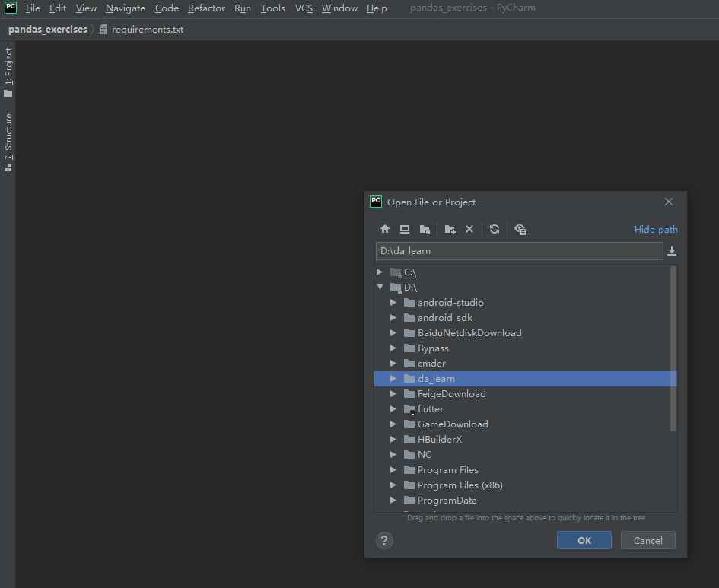719x588 pixels.
Task: Open the Navigate menu
Action: click(x=126, y=8)
